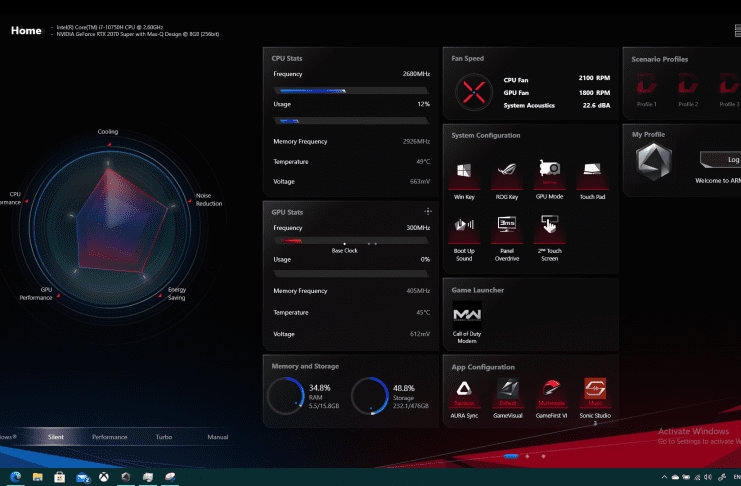This screenshot has width=741, height=486.
Task: Go to the first dashboard page indicator
Action: click(511, 456)
